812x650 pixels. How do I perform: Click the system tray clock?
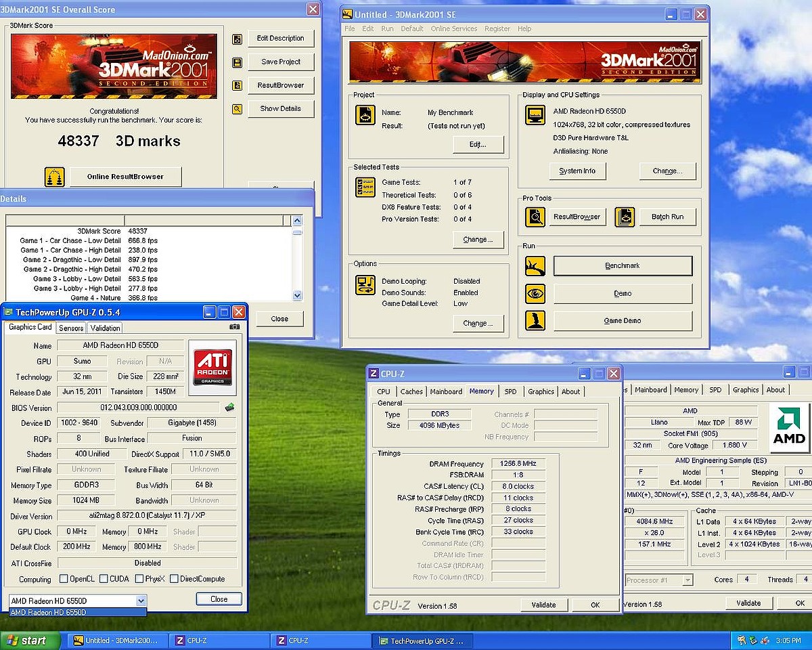788,641
